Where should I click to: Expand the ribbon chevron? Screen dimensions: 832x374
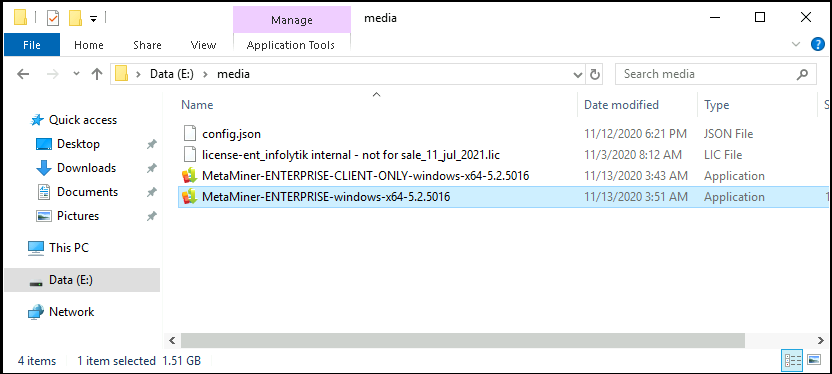pyautogui.click(x=796, y=45)
